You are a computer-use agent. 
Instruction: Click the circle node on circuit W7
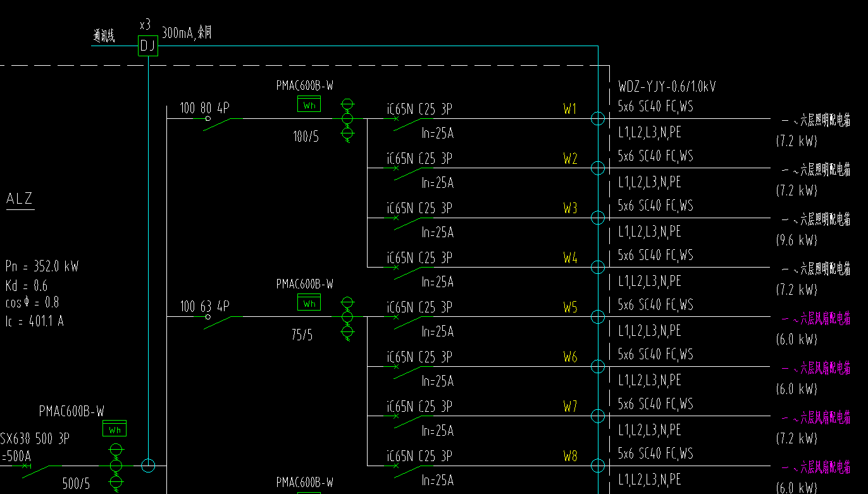point(597,416)
